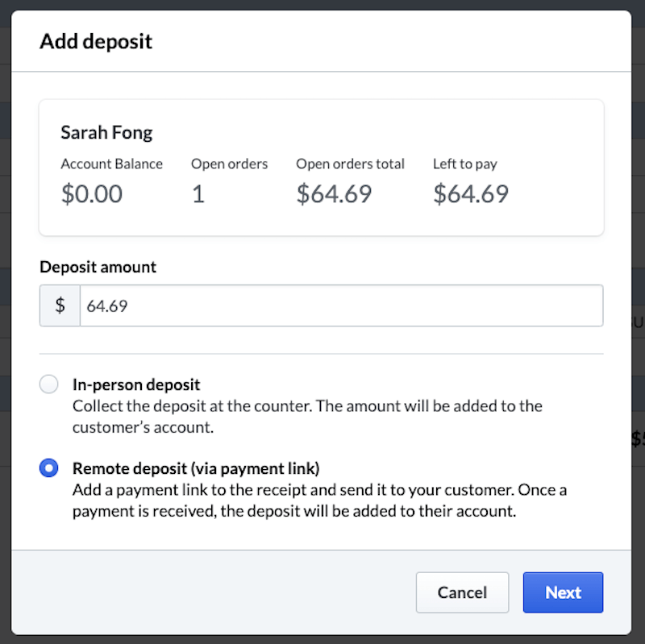Click the "Add deposit" dialog title
Screen dimensions: 645x644
pos(96,41)
